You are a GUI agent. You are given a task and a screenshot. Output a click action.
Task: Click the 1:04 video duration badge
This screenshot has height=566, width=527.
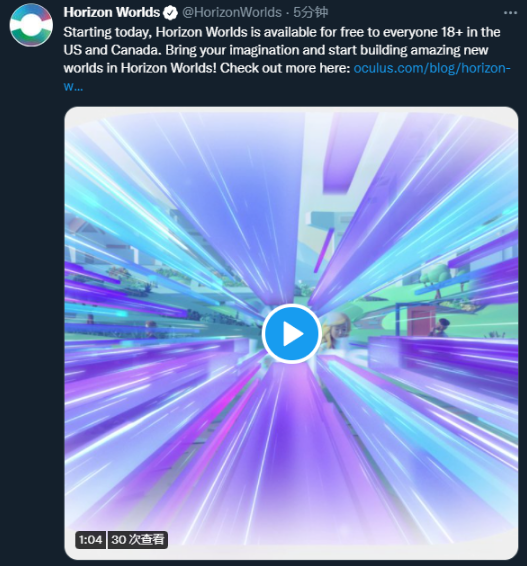[90, 540]
